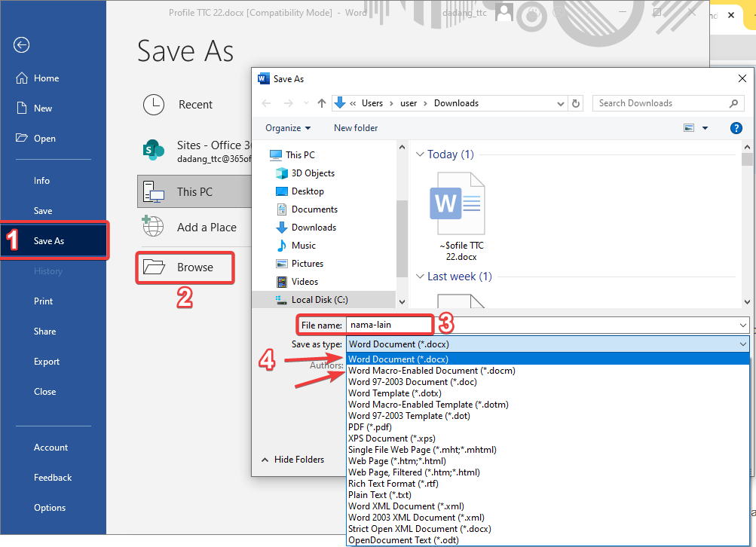Select Local Disk (C:) in tree
The image size is (756, 547).
tap(319, 300)
